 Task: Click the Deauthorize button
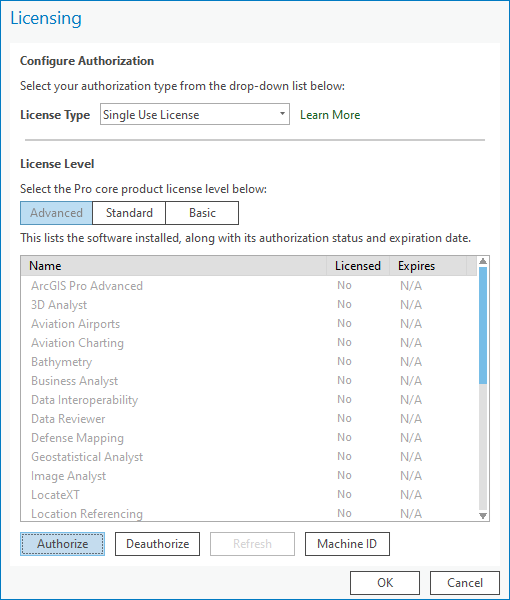point(157,544)
